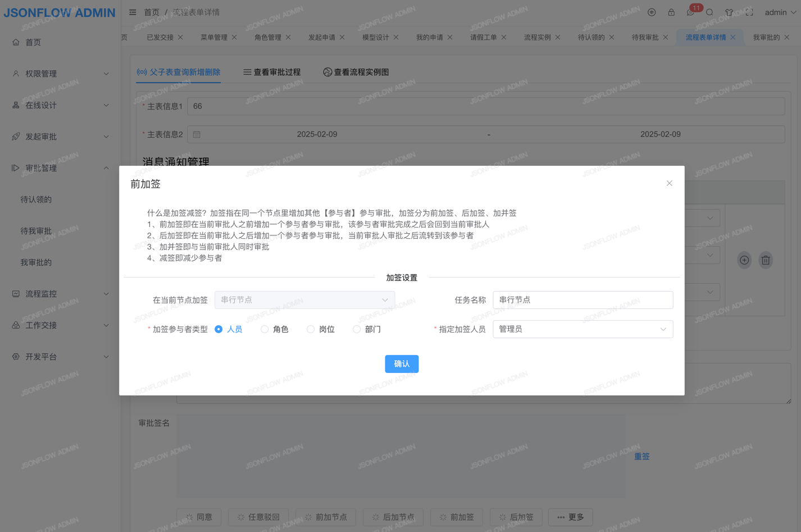The image size is (801, 532).
Task: Click the 任务名称 input field
Action: click(x=582, y=300)
